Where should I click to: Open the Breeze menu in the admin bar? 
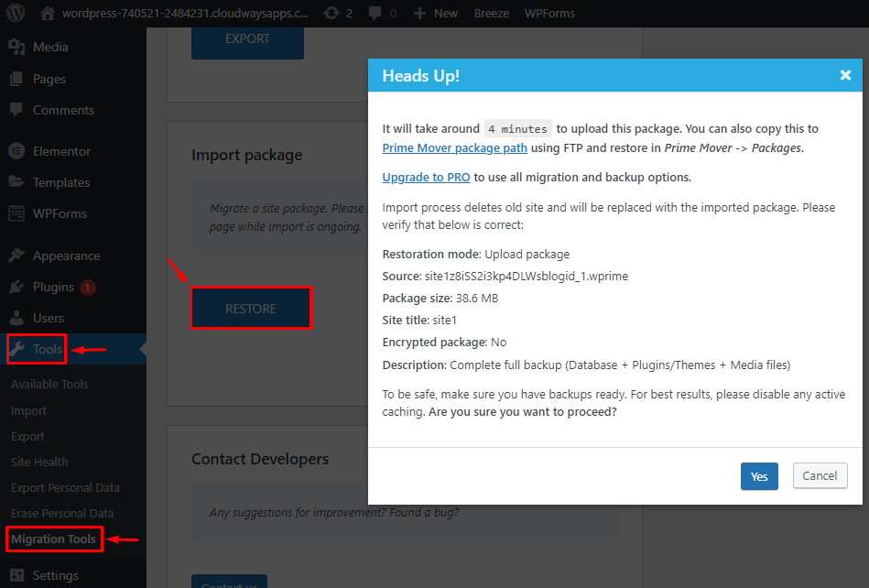point(491,13)
